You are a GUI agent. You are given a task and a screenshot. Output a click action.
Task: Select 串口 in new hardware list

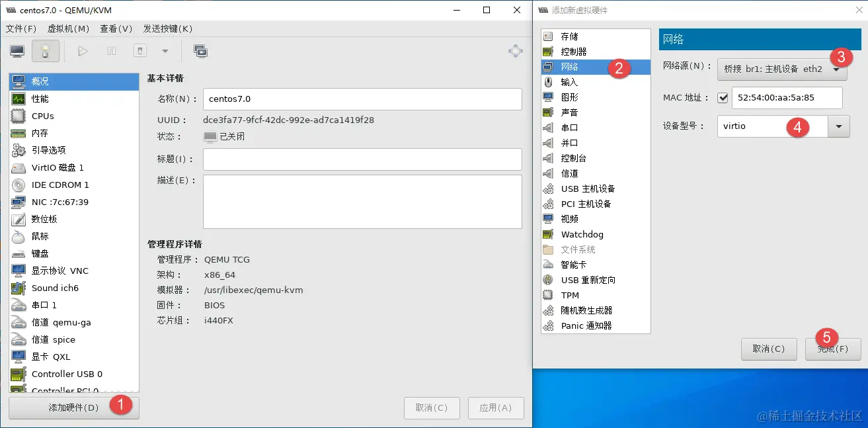point(596,128)
